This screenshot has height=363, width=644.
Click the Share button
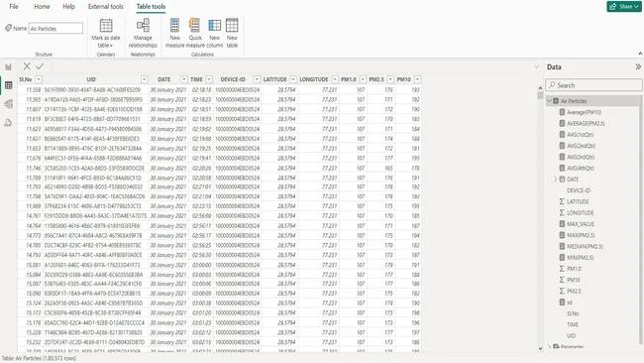[624, 7]
